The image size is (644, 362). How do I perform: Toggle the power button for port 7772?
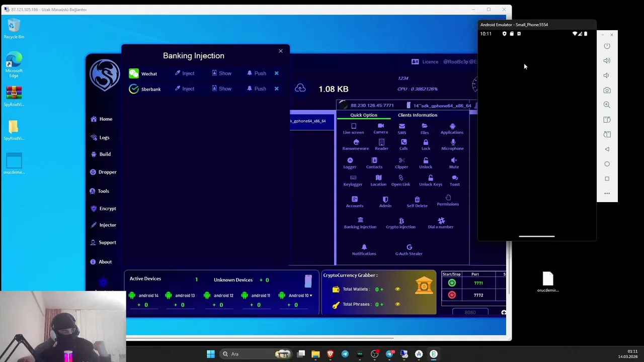[x=452, y=295]
